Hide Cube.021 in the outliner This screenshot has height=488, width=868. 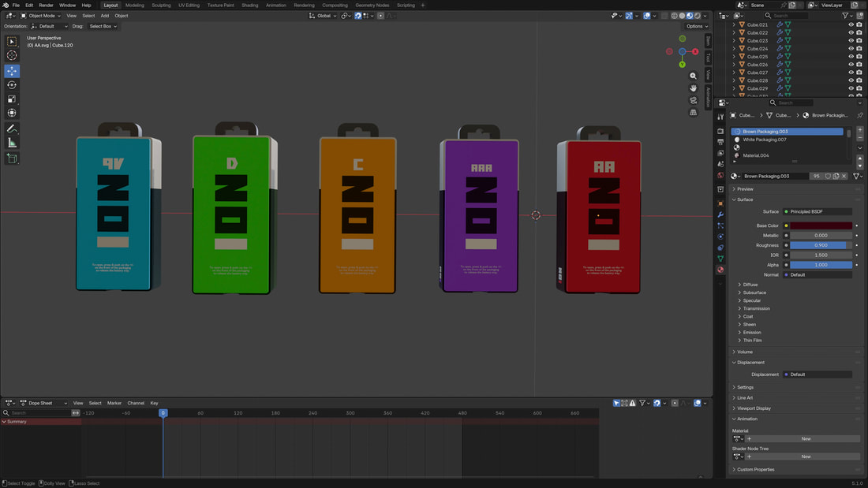(x=851, y=24)
